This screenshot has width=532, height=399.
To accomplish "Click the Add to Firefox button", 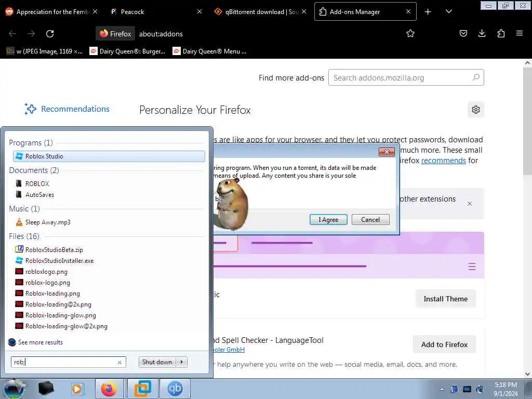I will coord(445,344).
